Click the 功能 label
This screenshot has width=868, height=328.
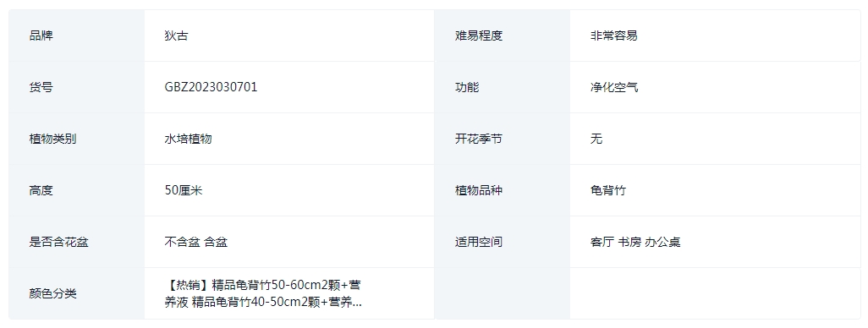[467, 87]
